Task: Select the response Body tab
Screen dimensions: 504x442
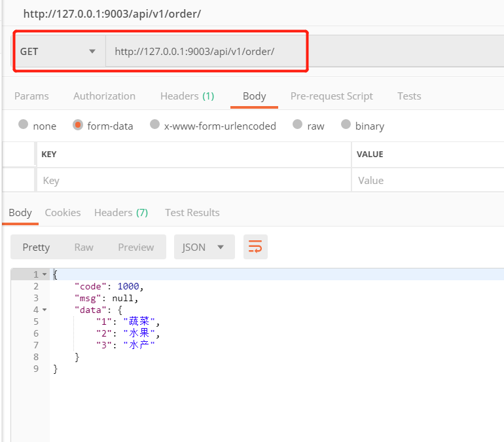Action: [x=20, y=213]
